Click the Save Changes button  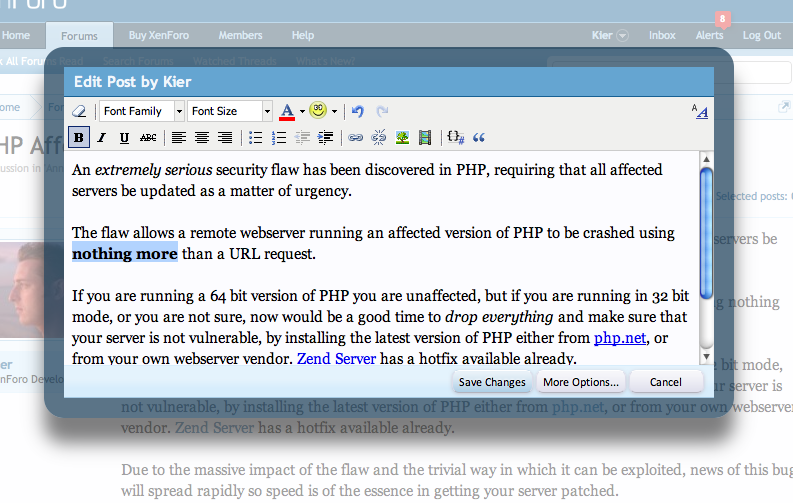tap(492, 382)
